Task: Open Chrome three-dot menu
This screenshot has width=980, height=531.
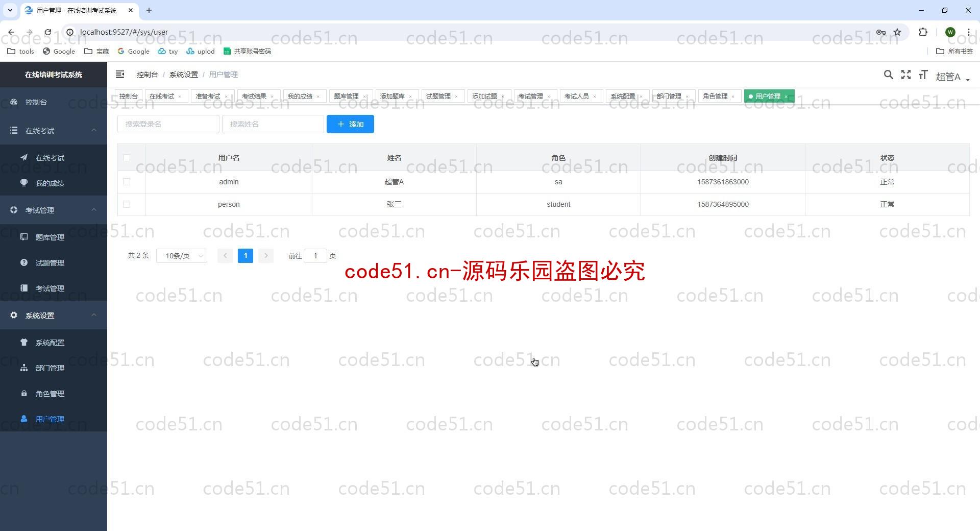Action: [968, 32]
